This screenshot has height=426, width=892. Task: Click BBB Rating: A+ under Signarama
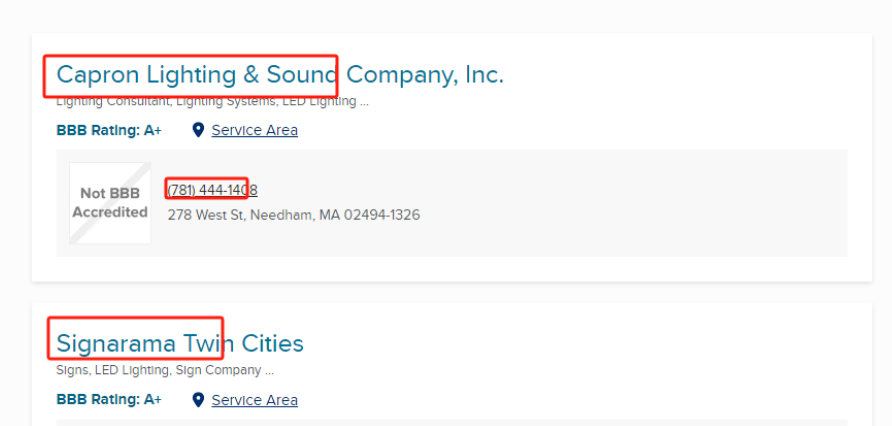pyautogui.click(x=109, y=400)
